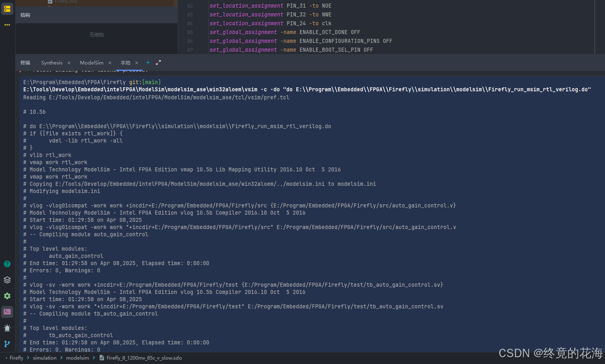Open the more tool windows ellipsis
The height and width of the screenshot is (364, 605).
click(x=7, y=25)
